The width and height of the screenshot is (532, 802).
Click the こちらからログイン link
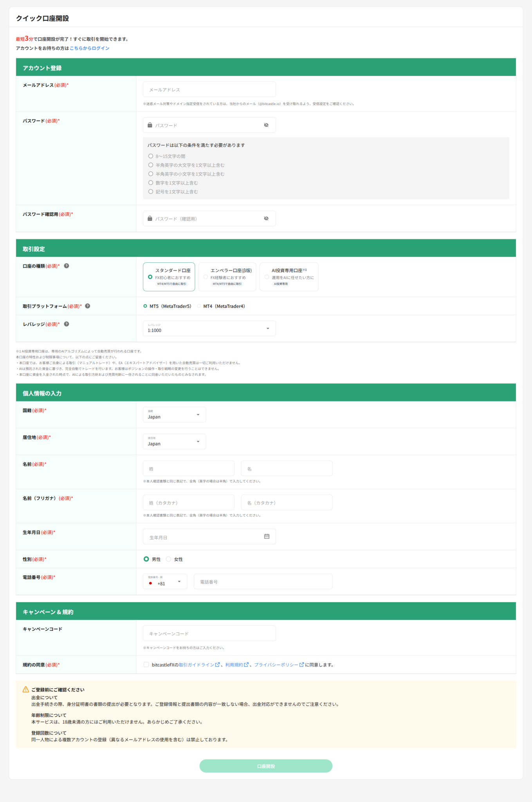pos(89,48)
